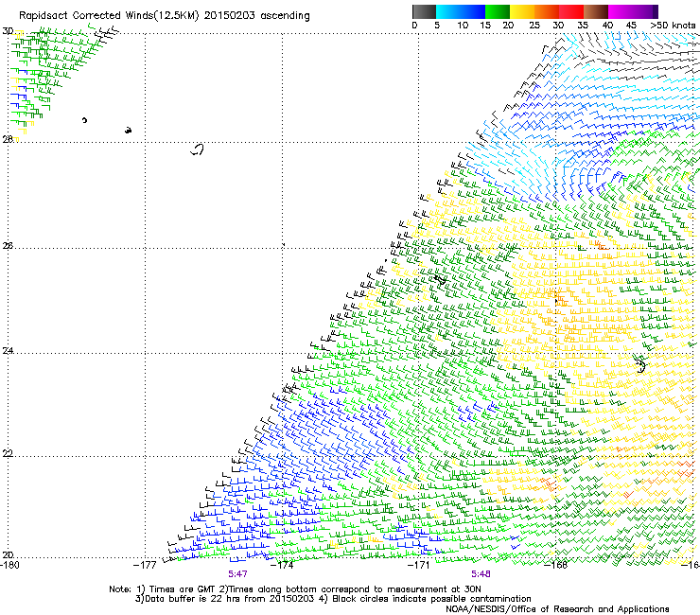This screenshot has width=700, height=615.
Task: Click the '20' latitude axis label
Action: (8, 555)
